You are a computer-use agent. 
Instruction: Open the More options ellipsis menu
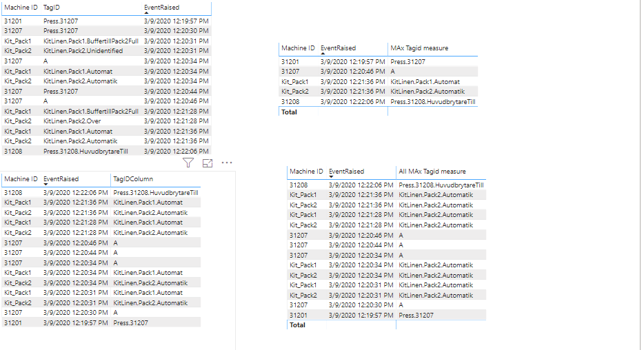pos(227,163)
